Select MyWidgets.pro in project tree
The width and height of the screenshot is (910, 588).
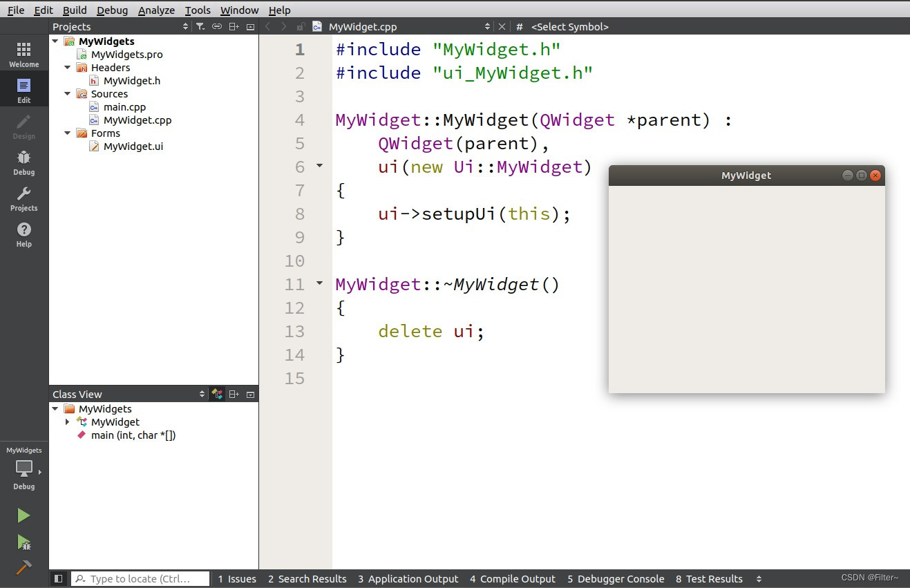point(127,55)
